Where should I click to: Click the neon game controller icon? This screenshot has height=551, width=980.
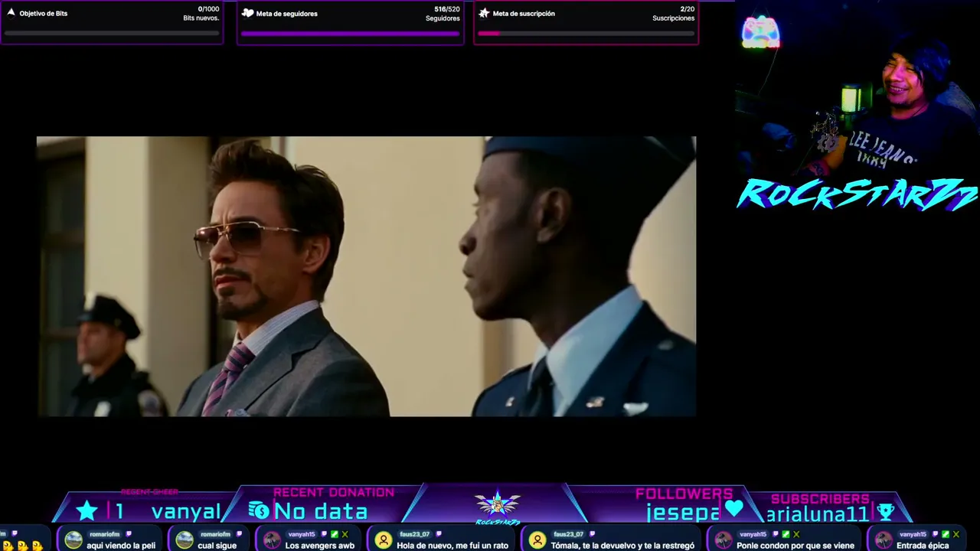[760, 32]
